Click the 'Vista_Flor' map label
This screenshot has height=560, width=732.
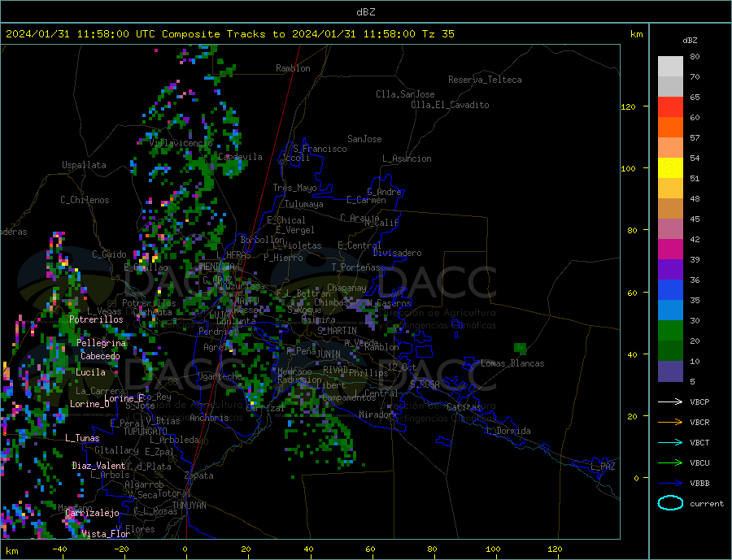point(106,534)
